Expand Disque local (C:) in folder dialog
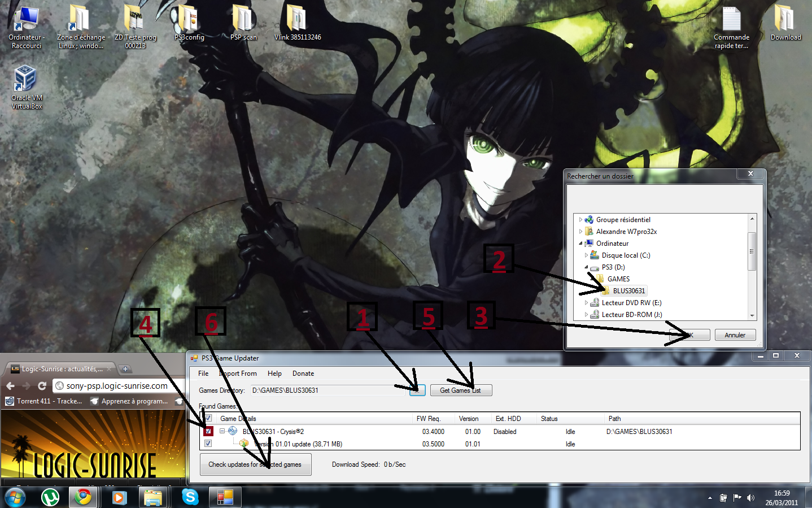 586,255
